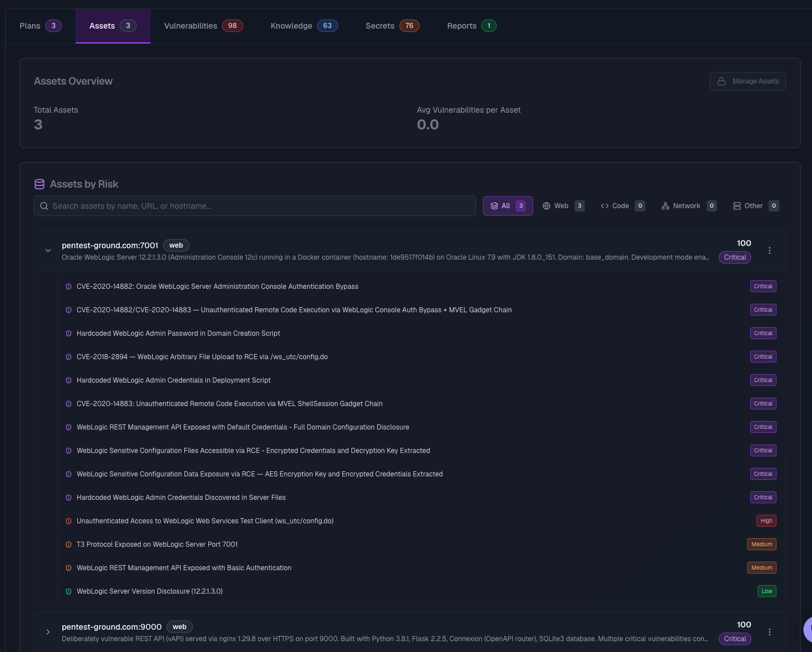Open more options for pentest-ground.com:9000
The height and width of the screenshot is (652, 812).
pos(770,632)
